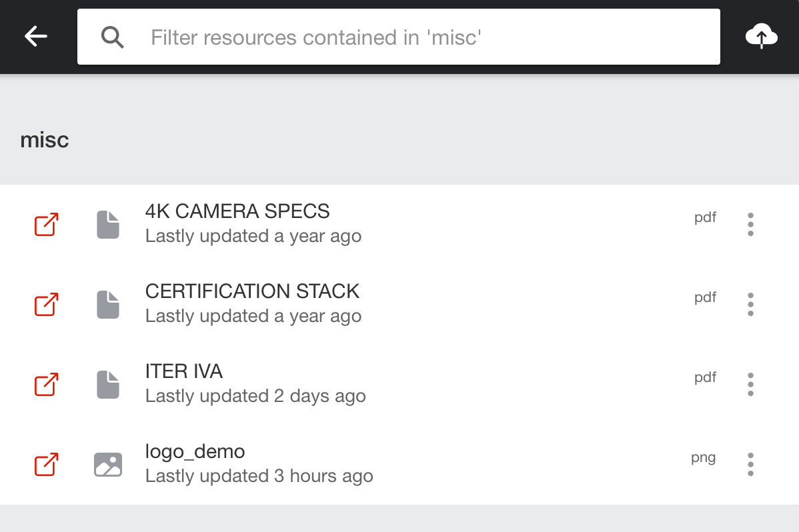Open the logo_demo file name
This screenshot has width=799, height=532.
click(x=195, y=452)
